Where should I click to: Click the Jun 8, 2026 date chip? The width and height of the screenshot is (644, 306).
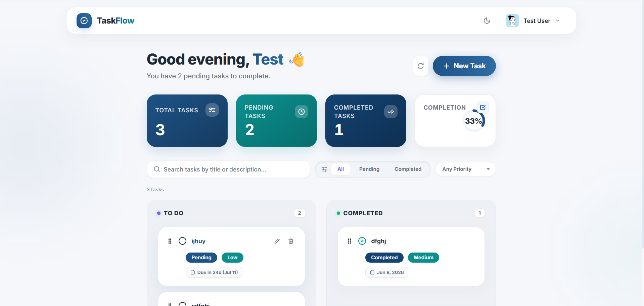(x=387, y=272)
